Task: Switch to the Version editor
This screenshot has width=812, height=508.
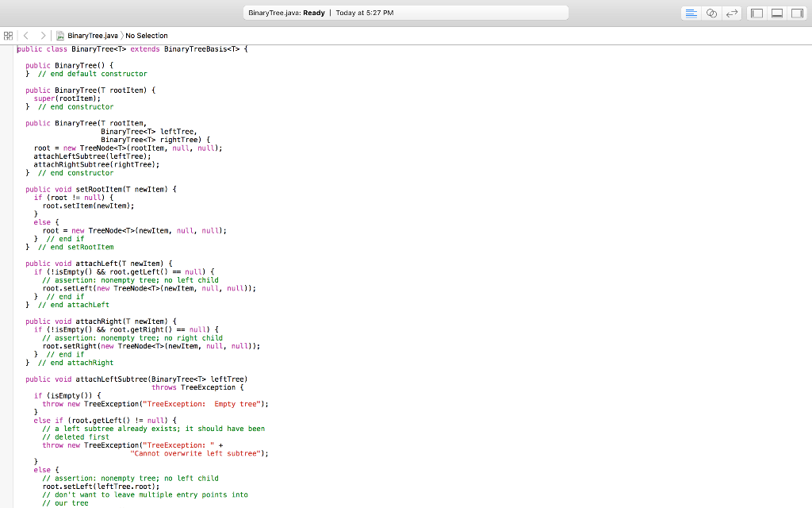Action: tap(732, 13)
